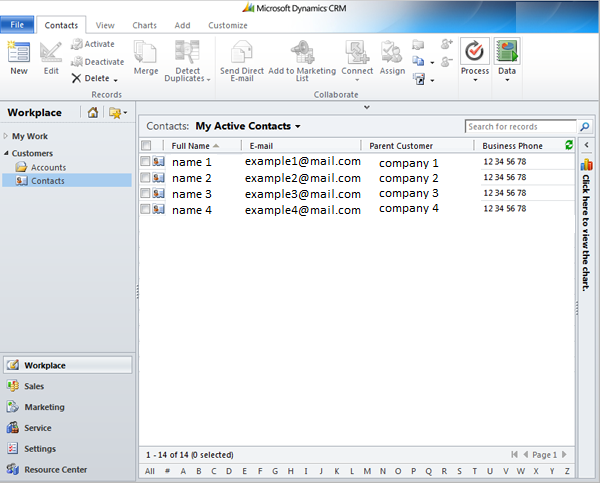Click the remove user icon in Collaborate

[x=446, y=62]
